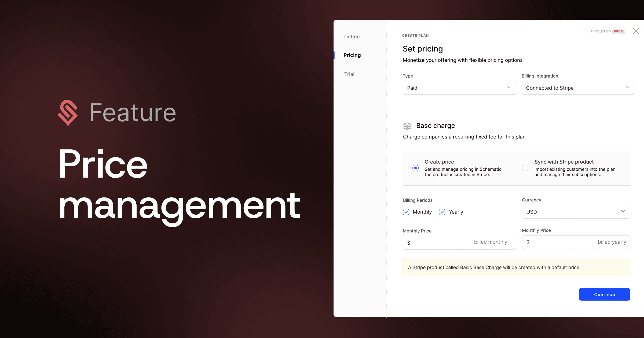Open the Define step
Image resolution: width=644 pixels, height=338 pixels.
352,36
